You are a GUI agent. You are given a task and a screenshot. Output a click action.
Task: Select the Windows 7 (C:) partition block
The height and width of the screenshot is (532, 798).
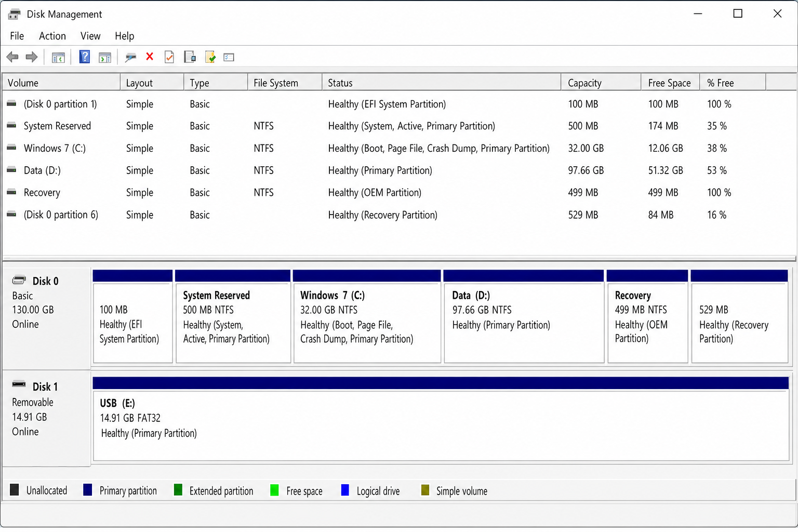point(367,316)
